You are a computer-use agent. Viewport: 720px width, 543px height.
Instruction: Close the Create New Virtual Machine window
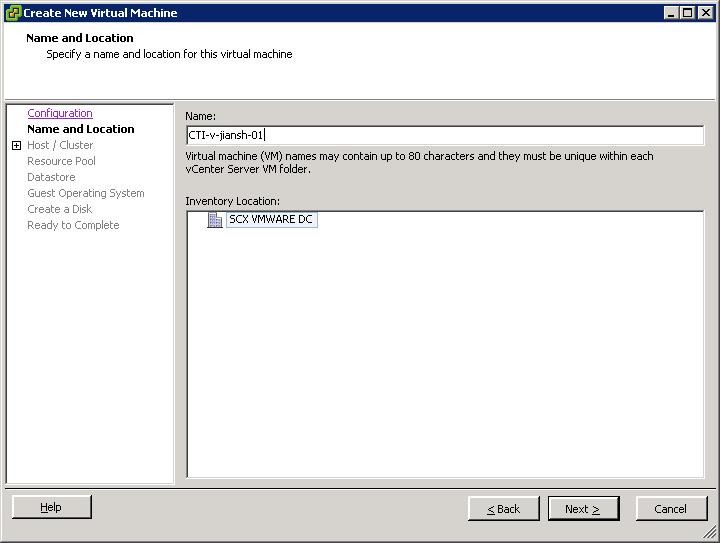705,13
